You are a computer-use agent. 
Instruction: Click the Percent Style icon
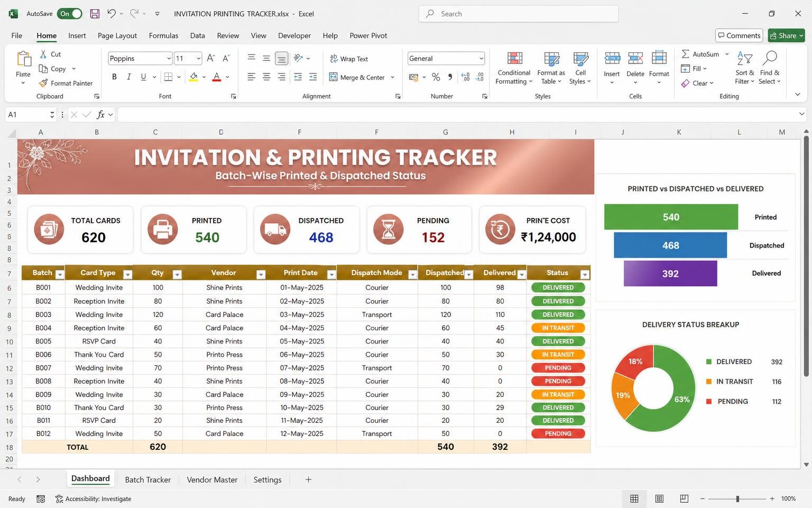point(436,77)
